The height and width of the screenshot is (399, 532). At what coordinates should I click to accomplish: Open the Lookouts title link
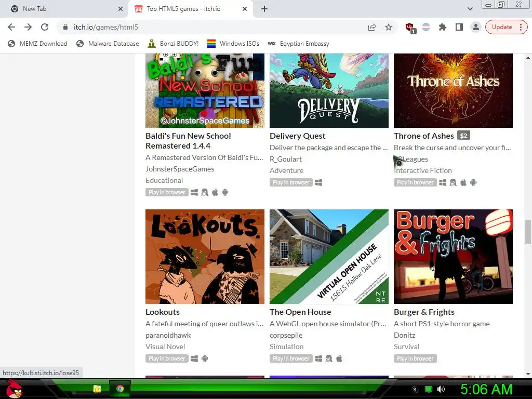click(x=163, y=312)
